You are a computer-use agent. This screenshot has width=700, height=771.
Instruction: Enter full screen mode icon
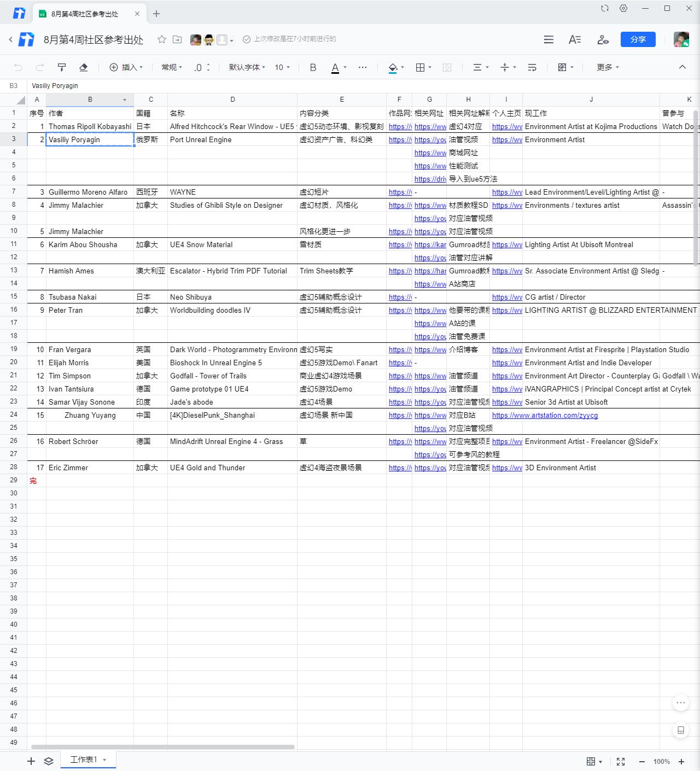point(621,761)
